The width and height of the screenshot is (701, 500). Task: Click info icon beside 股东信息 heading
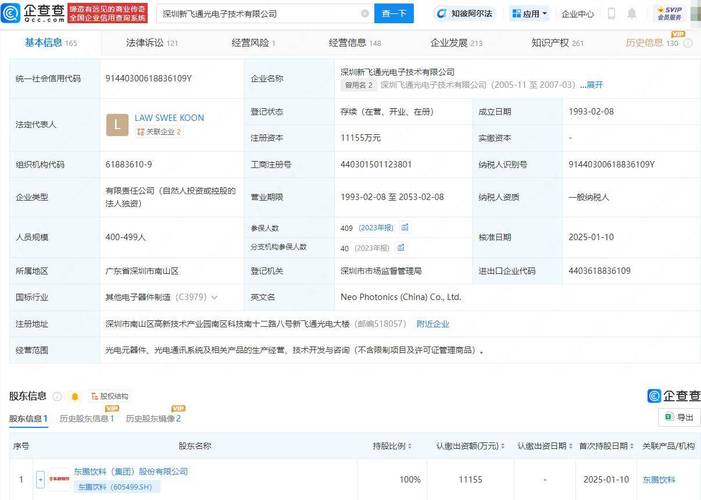pos(57,396)
